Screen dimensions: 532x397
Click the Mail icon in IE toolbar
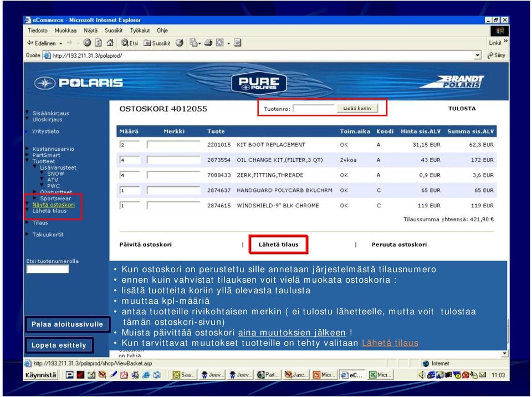[x=193, y=43]
